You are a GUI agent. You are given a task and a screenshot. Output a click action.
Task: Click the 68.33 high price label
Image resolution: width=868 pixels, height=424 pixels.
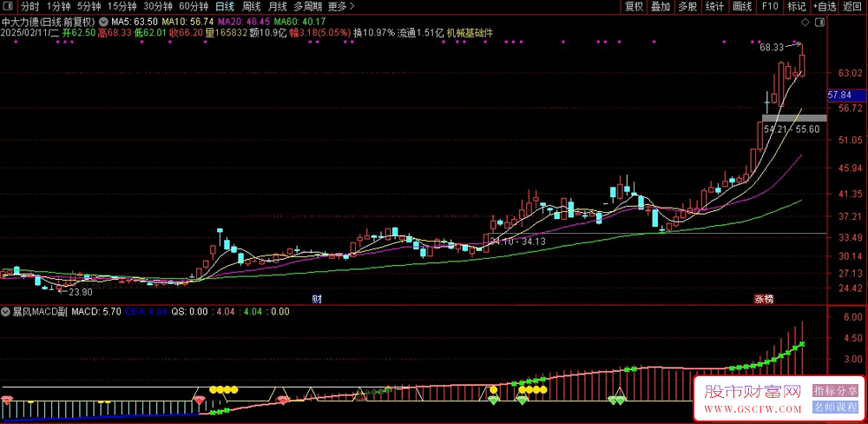771,49
